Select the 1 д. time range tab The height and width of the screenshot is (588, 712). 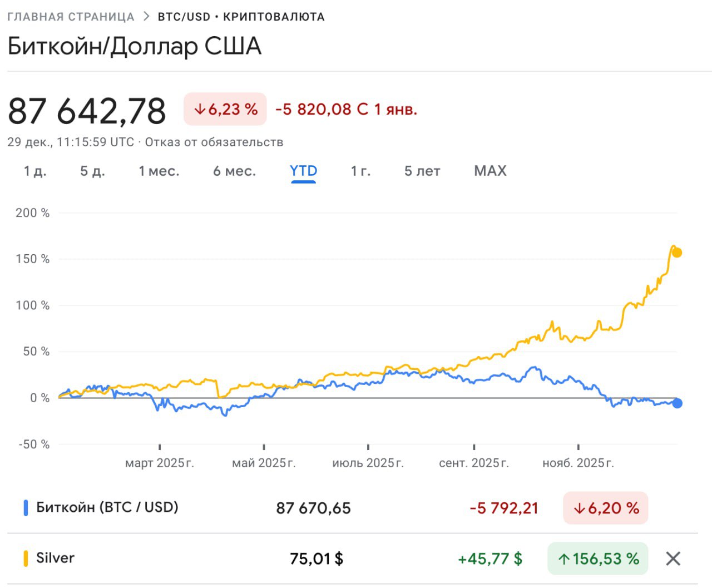pyautogui.click(x=35, y=171)
